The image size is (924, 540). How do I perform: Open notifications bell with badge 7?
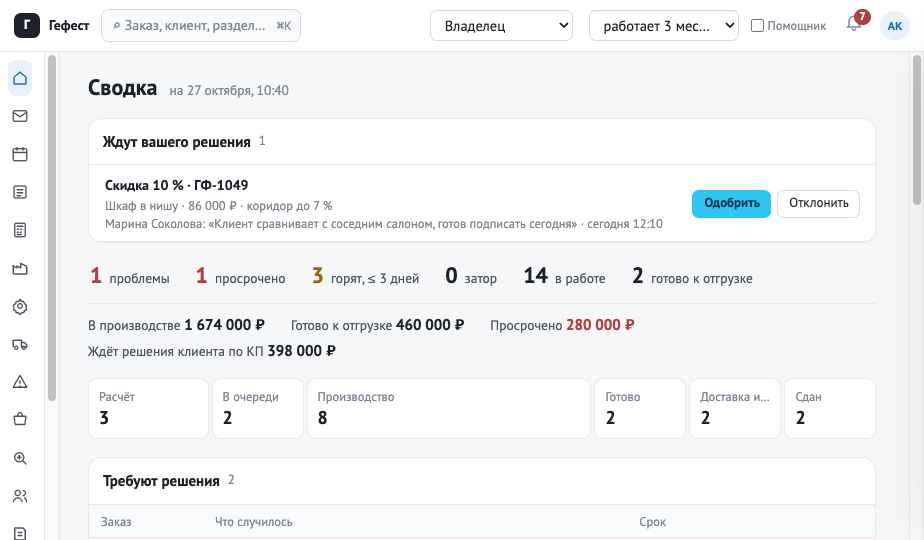pos(854,25)
